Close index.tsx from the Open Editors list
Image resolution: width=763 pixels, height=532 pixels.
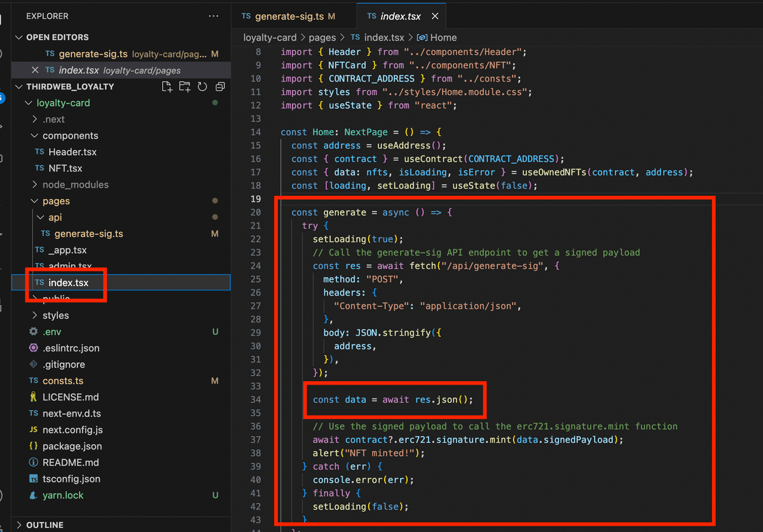point(35,70)
